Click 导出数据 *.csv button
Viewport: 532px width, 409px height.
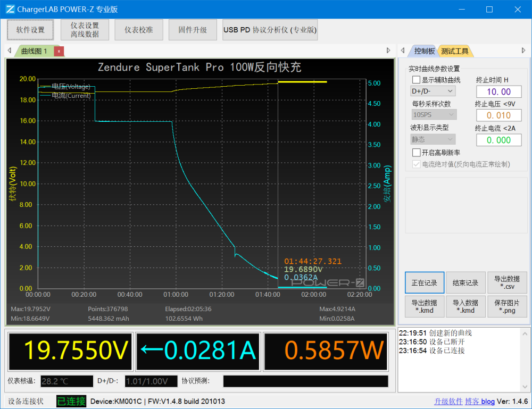point(507,283)
